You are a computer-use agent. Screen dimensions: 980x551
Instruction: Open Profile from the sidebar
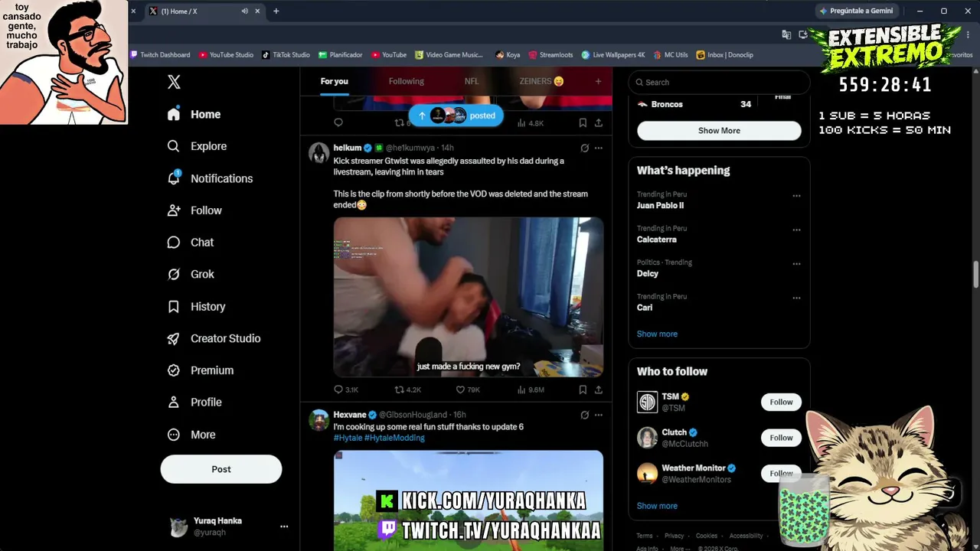pyautogui.click(x=194, y=402)
